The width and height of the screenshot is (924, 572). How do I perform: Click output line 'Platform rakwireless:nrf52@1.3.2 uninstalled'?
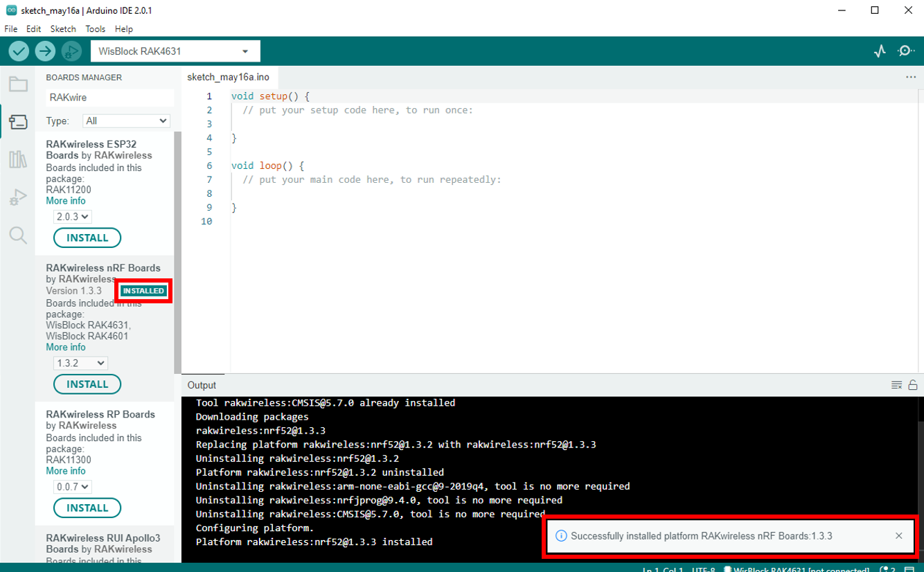click(320, 472)
